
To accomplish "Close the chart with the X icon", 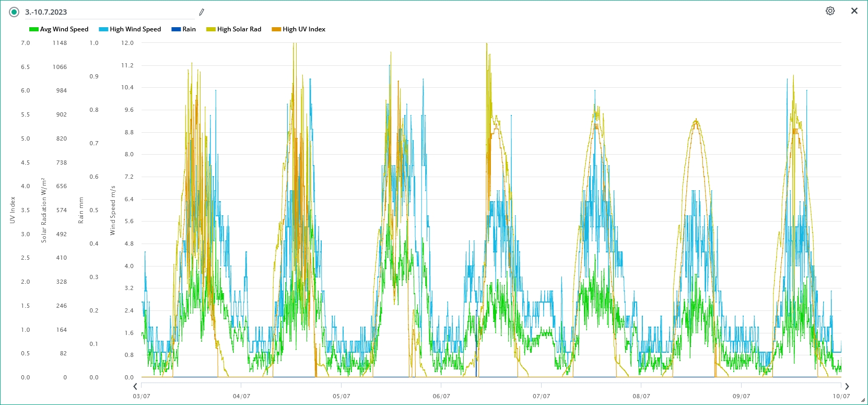I will pyautogui.click(x=854, y=11).
